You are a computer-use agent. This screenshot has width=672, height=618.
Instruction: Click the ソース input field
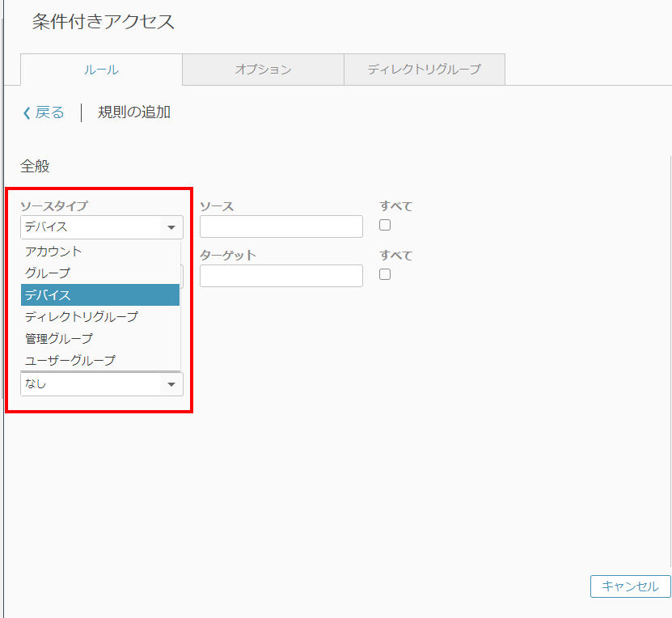[281, 226]
